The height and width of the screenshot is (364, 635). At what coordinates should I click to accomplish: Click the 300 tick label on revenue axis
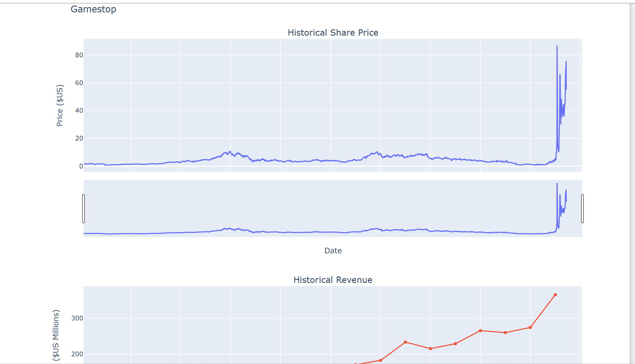77,318
